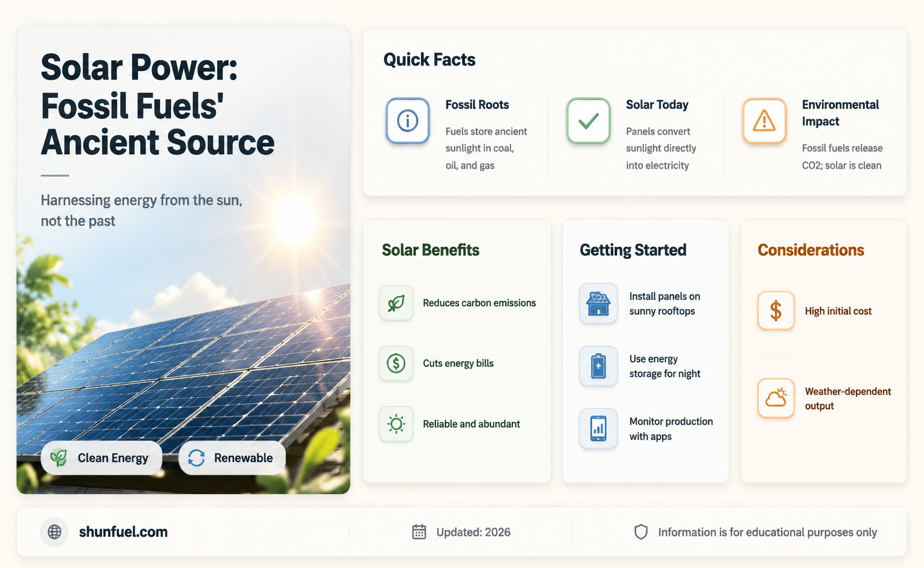Click the Environmental Impact title
Image resolution: width=924 pixels, height=568 pixels.
840,113
